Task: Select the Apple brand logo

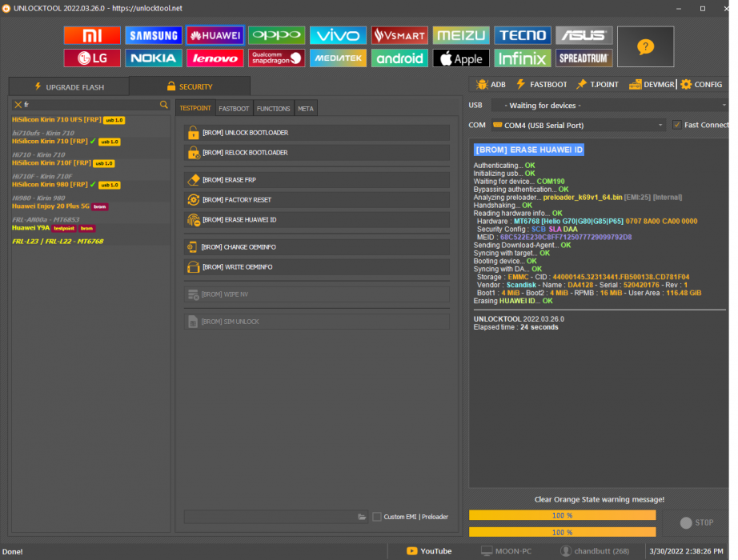Action: 461,58
